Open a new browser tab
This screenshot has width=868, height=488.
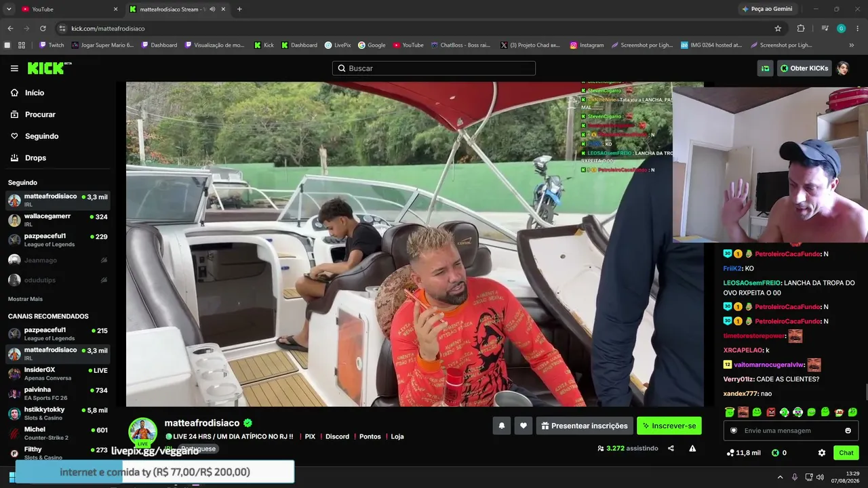coord(239,9)
